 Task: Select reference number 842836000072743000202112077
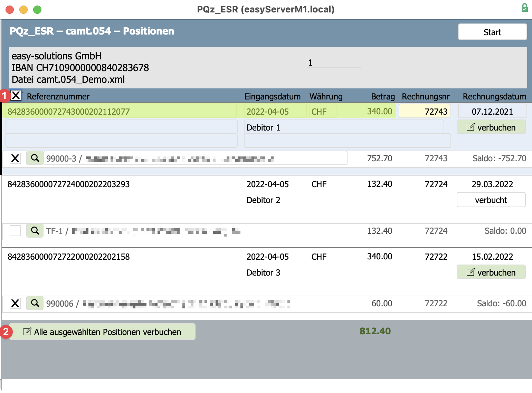point(121,112)
